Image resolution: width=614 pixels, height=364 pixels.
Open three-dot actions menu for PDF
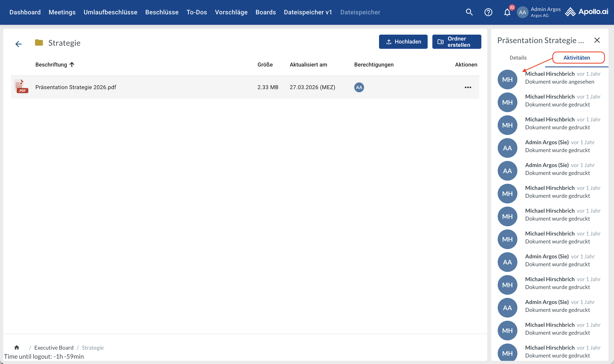pos(468,87)
